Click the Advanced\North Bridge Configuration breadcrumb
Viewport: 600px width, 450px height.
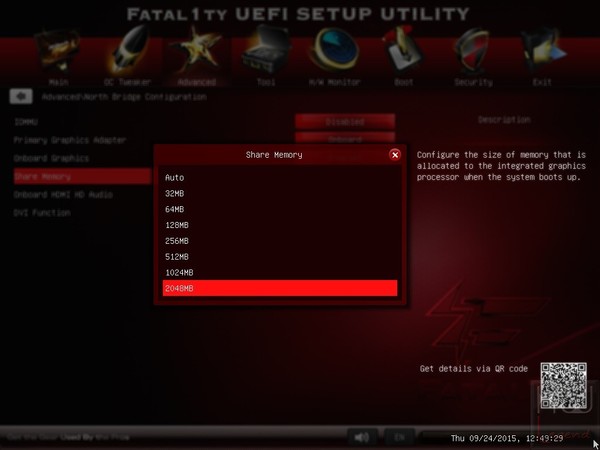point(124,97)
